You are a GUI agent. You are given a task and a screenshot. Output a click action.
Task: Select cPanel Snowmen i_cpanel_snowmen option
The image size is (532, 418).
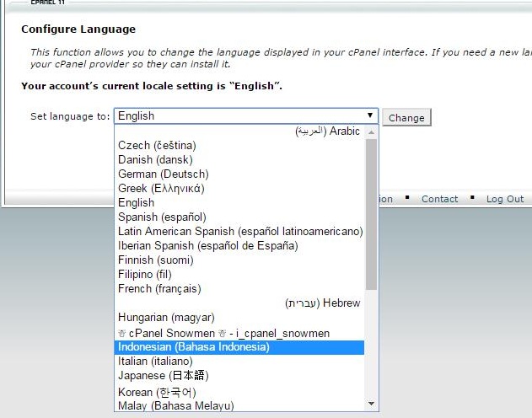point(239,333)
